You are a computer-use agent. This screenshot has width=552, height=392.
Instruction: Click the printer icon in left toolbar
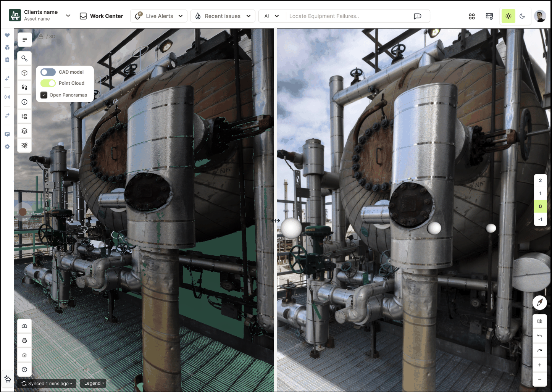[24, 340]
